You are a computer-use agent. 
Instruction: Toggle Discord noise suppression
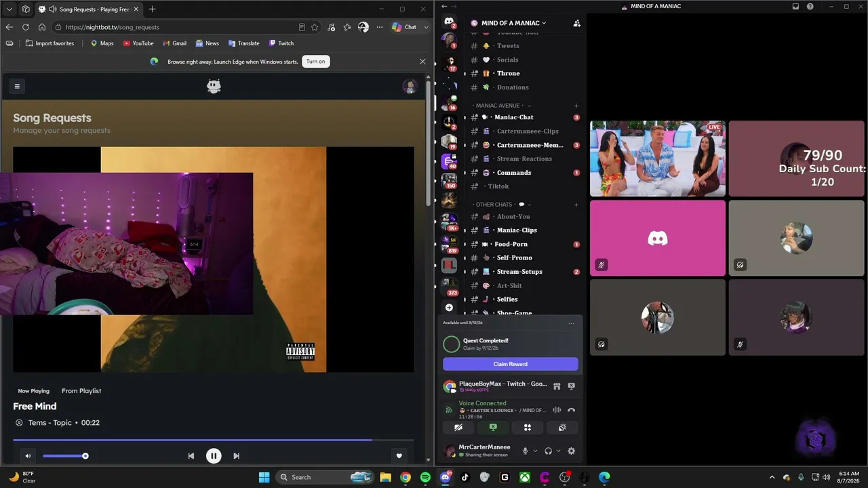(557, 410)
